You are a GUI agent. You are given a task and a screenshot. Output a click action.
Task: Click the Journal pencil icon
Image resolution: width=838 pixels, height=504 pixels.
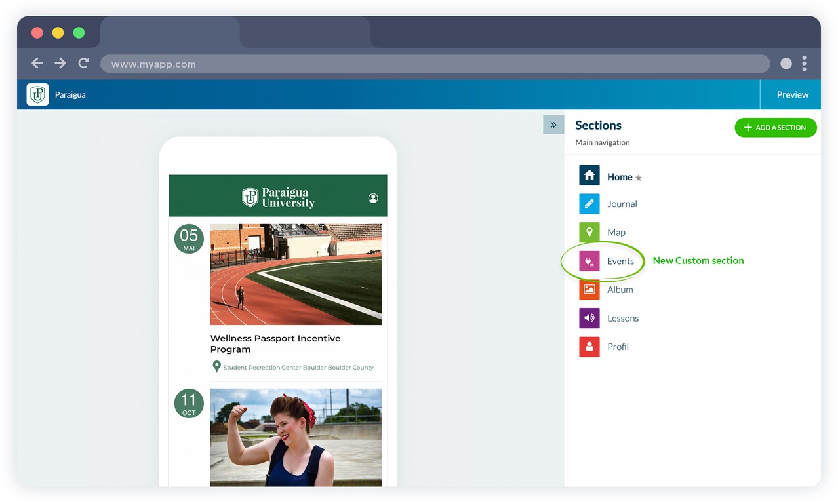pyautogui.click(x=589, y=204)
